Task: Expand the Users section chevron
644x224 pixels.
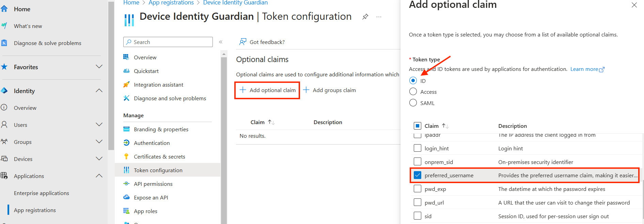Action: pos(99,125)
